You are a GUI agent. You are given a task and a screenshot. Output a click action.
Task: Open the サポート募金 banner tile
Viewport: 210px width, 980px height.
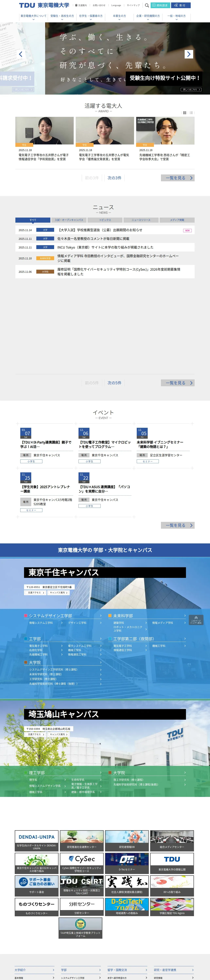pos(37,886)
